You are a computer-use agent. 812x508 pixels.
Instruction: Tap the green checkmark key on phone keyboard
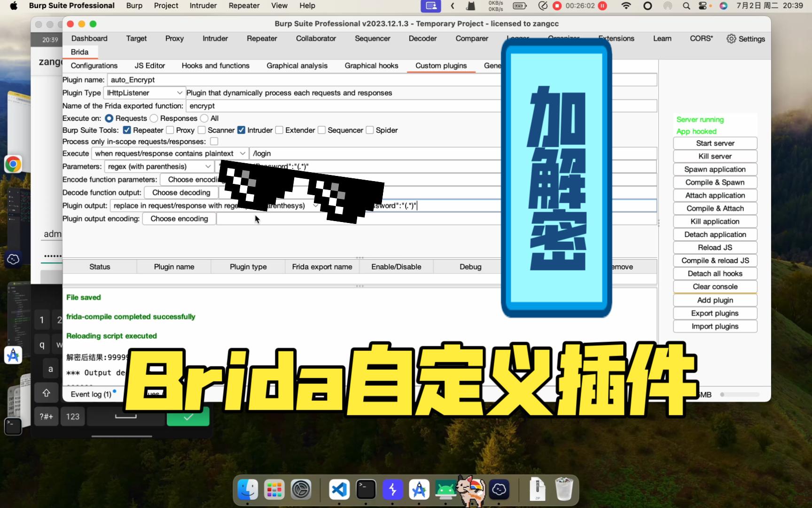pos(188,417)
